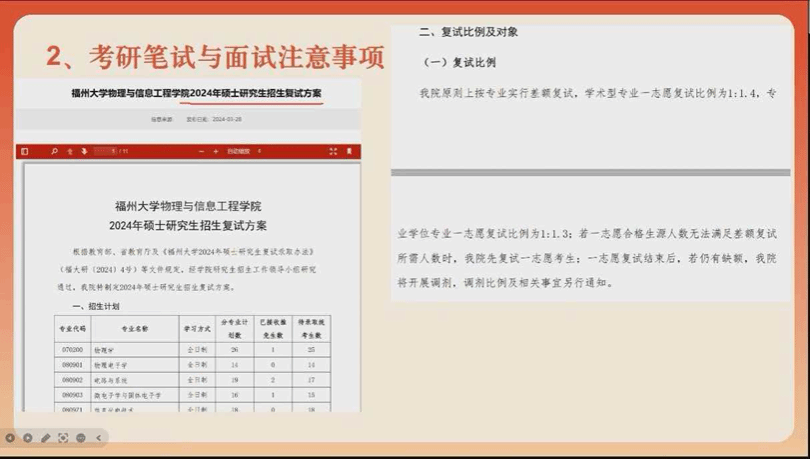Open slideshow more options ellipsis menu

point(81,438)
